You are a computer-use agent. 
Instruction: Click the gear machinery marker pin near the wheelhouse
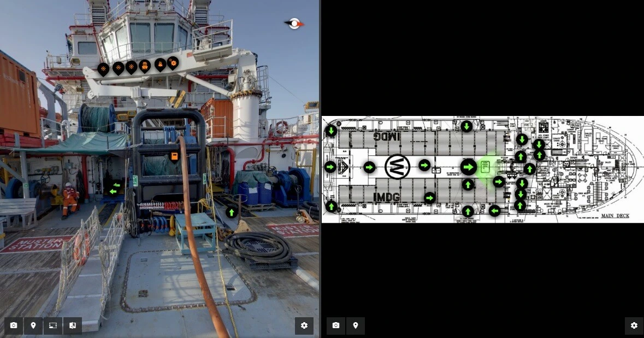pos(173,64)
